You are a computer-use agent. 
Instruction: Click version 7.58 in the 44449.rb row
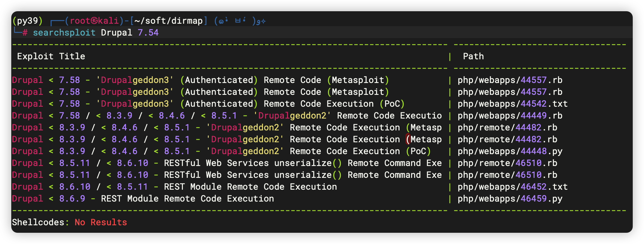[x=70, y=116]
